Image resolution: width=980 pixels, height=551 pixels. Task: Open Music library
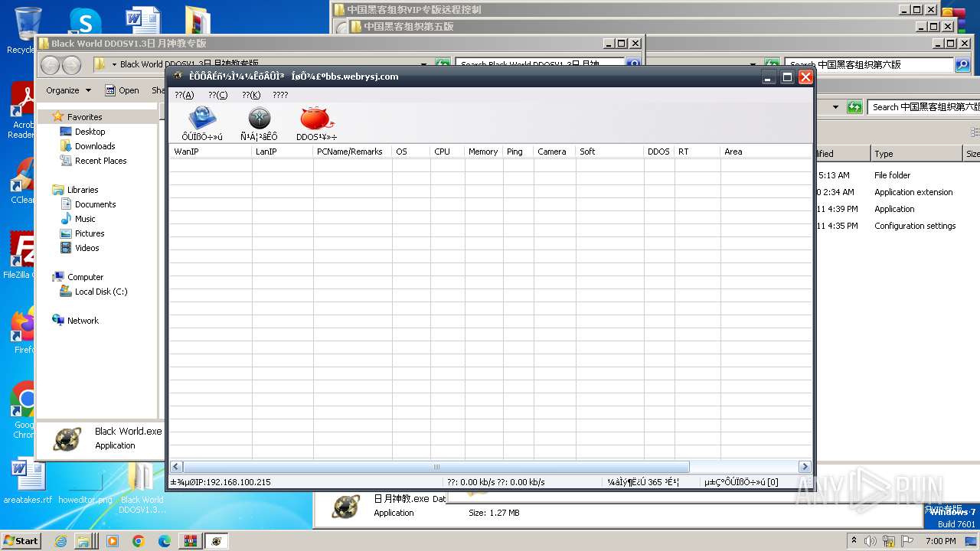(x=85, y=219)
